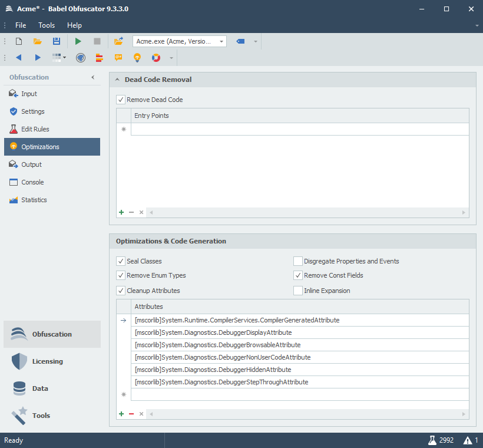Add an attribute with the green plus icon
The width and height of the screenshot is (483, 448).
[121, 414]
